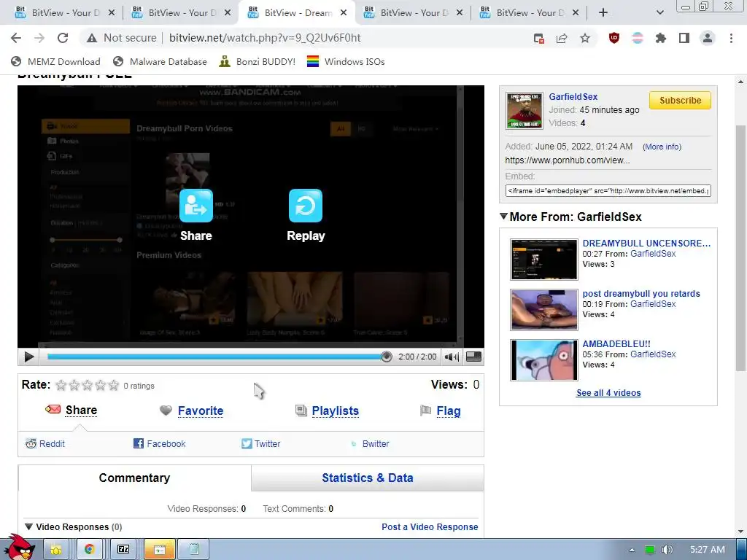This screenshot has height=560, width=747.
Task: Show hidden system tray icons arrow
Action: click(632, 550)
